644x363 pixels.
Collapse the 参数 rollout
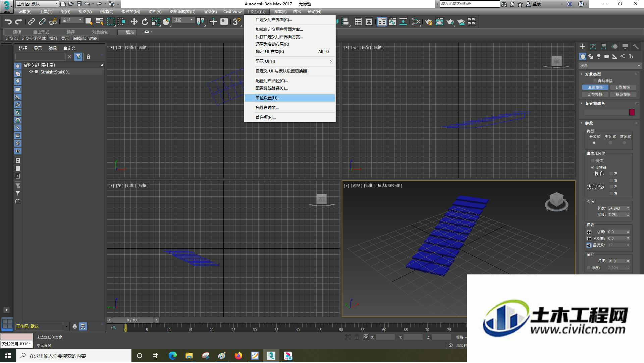click(x=589, y=123)
